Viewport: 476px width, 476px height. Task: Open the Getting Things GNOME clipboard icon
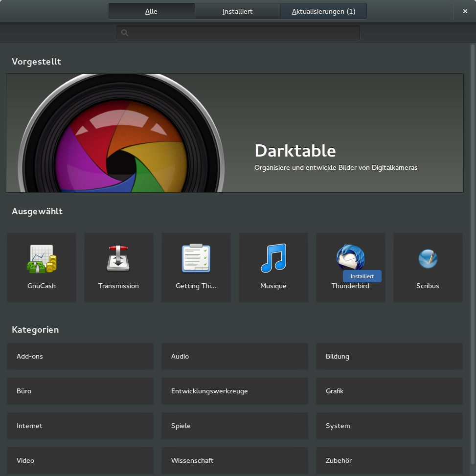[x=196, y=258]
